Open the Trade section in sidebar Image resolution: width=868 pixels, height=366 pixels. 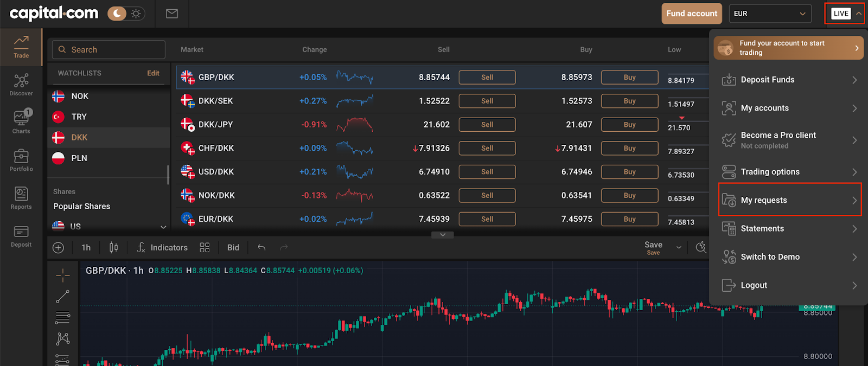[21, 47]
